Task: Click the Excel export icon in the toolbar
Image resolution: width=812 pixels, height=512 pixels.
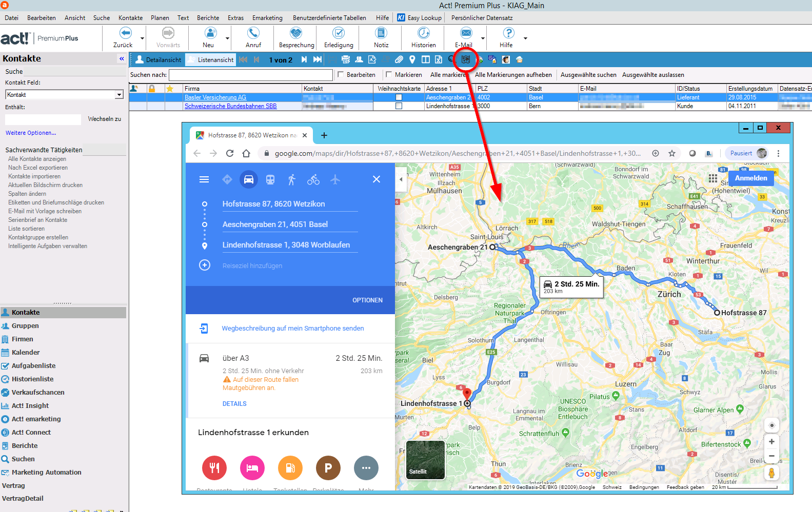Action: [439, 59]
